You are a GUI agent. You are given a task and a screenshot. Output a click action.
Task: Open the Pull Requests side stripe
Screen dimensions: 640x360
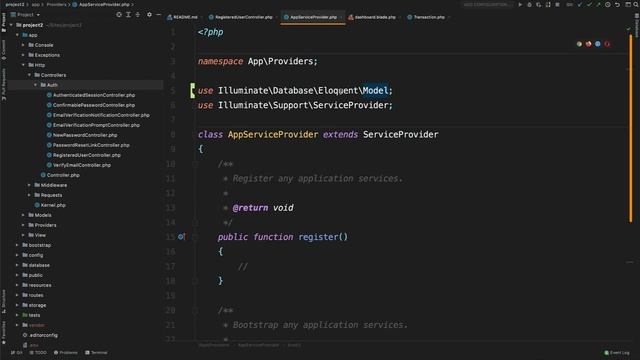coord(4,84)
